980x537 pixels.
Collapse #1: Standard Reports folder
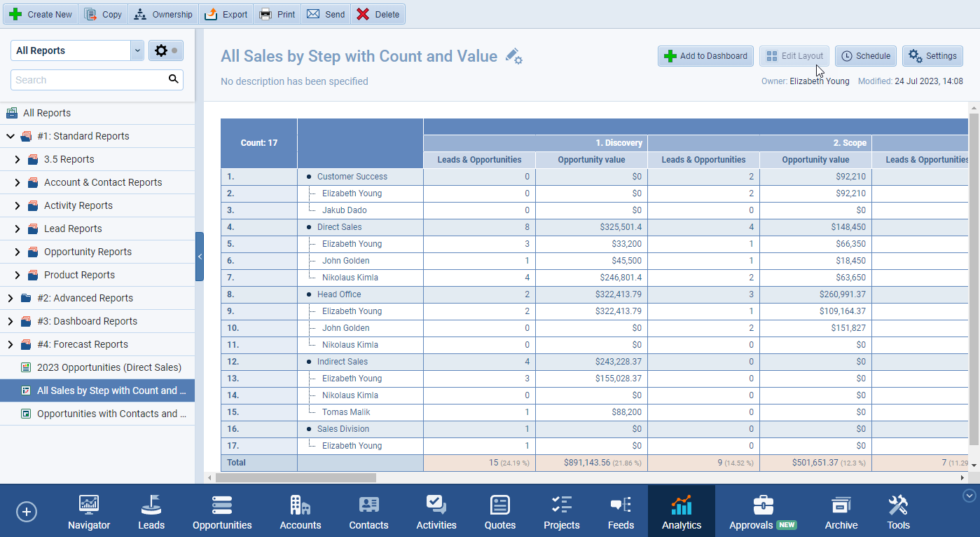[x=11, y=136]
